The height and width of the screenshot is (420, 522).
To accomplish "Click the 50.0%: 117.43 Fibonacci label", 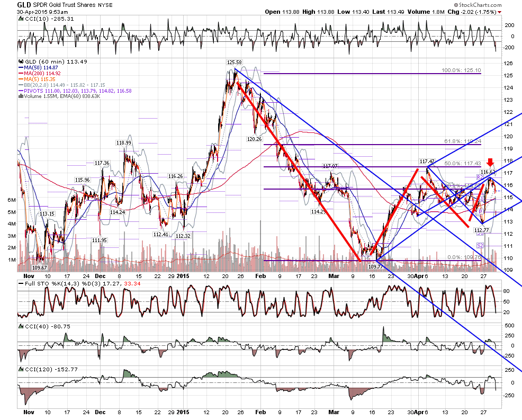I will pos(462,163).
